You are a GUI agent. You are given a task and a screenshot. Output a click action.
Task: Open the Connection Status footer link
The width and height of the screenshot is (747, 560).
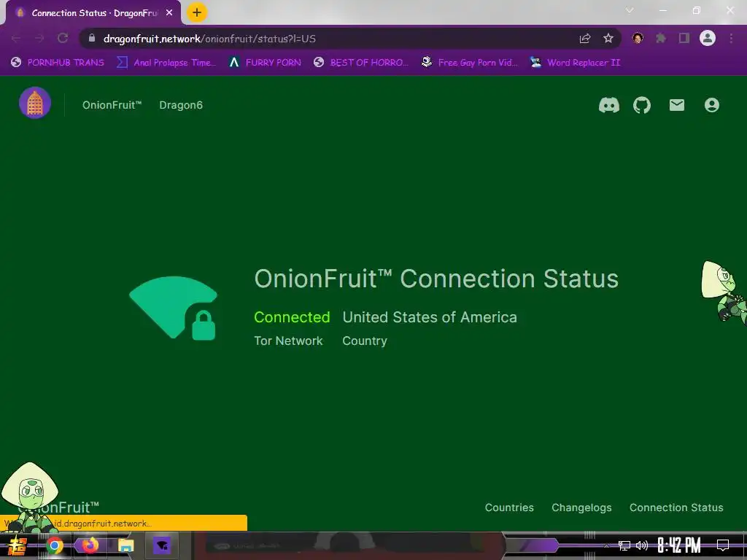tap(676, 507)
